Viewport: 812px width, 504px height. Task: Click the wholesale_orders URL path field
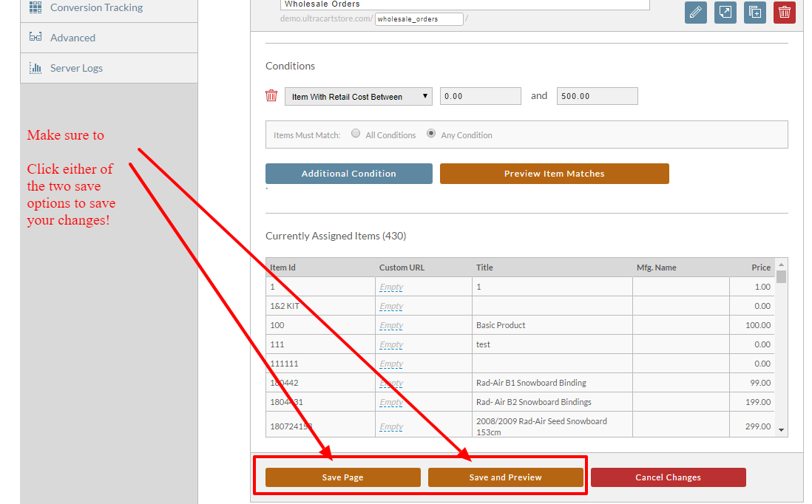419,19
